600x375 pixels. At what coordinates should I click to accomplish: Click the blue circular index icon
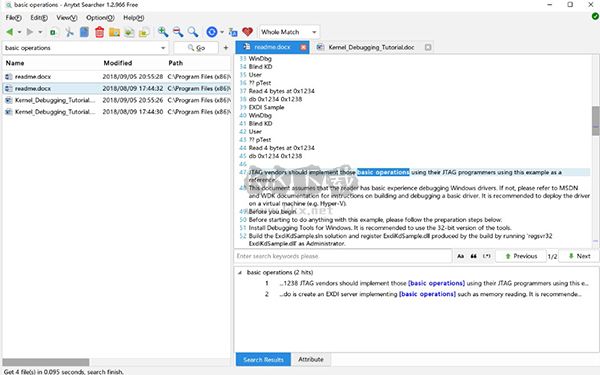point(212,32)
